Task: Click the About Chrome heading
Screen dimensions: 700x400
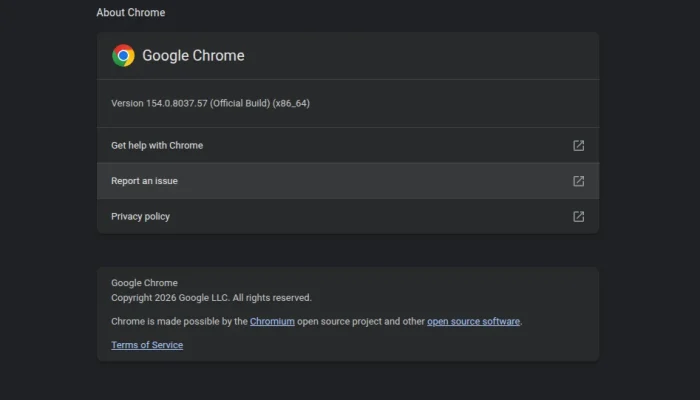Action: coord(131,12)
